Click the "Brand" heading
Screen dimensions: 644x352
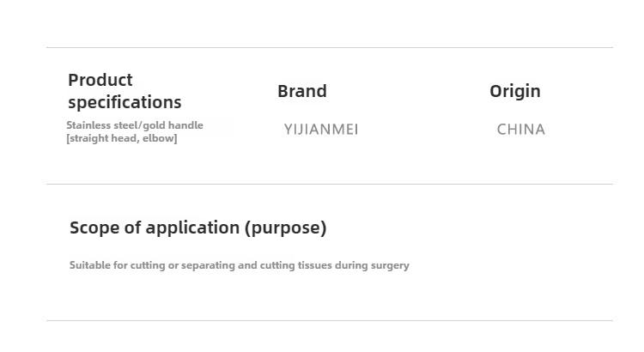(302, 91)
